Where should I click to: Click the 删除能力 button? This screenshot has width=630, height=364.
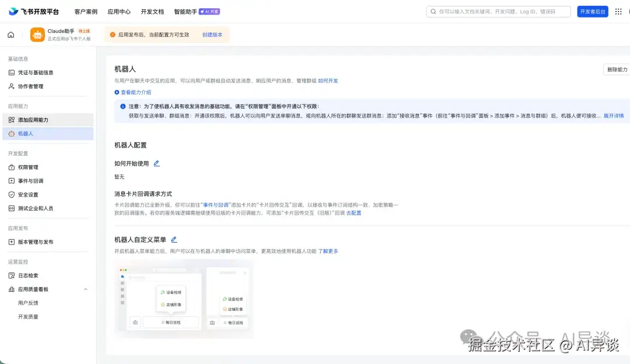(617, 69)
